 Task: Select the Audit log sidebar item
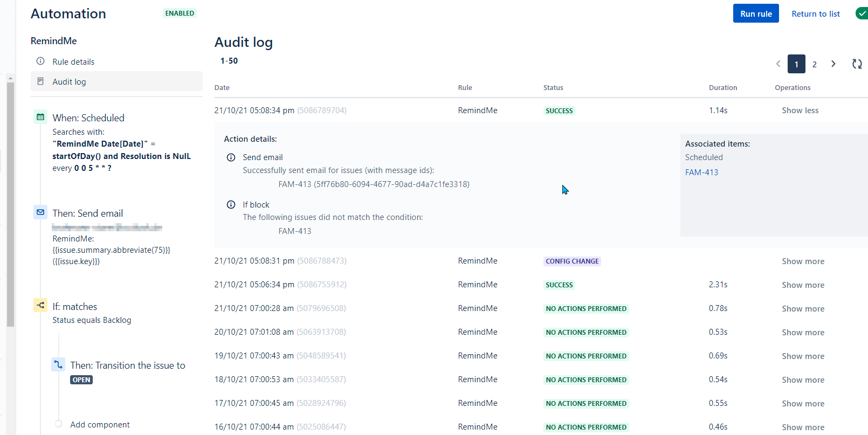[116, 81]
